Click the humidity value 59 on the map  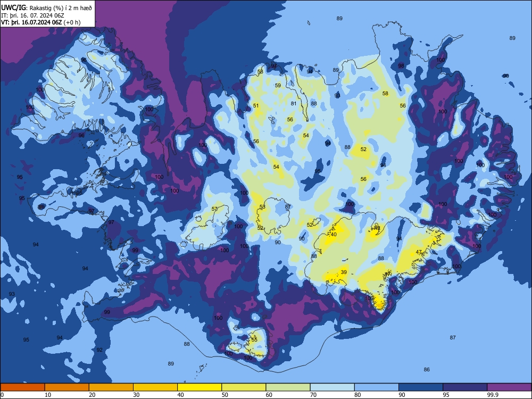coord(278,86)
